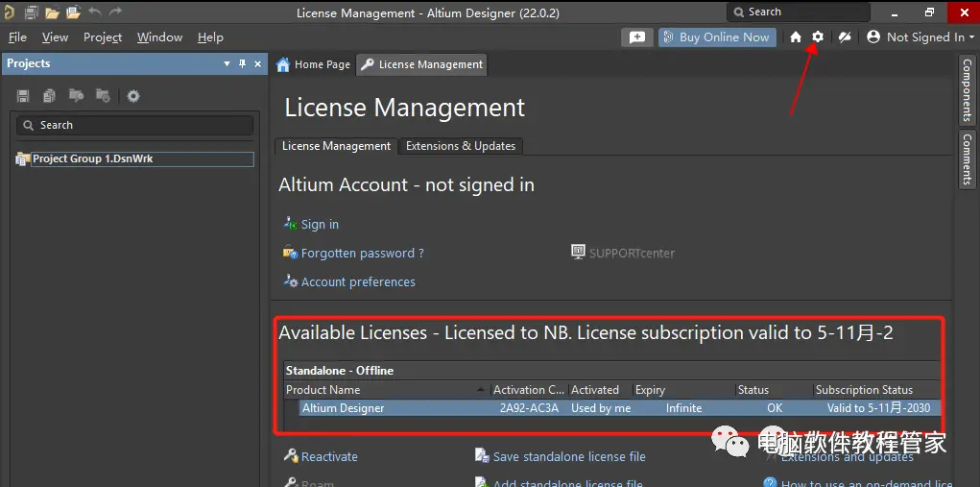Open the Home page house icon
The width and height of the screenshot is (980, 487).
coord(795,37)
